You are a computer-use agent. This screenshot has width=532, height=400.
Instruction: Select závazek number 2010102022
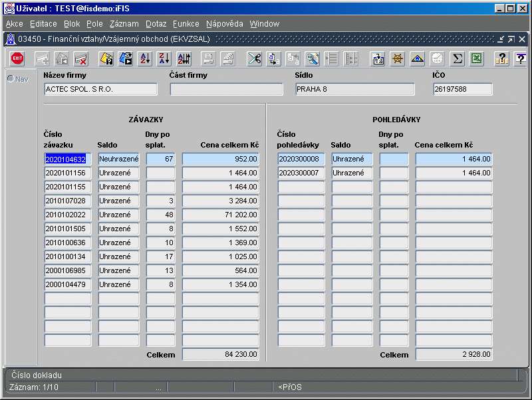pos(68,215)
